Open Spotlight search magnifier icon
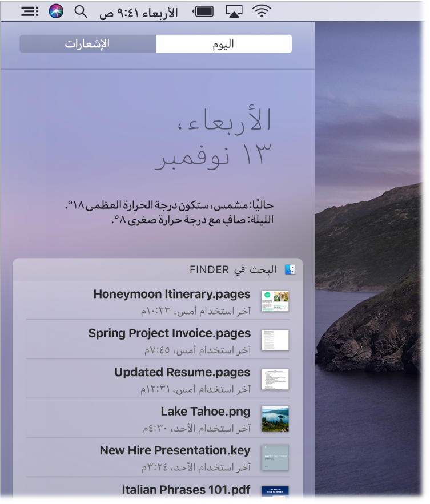Viewport: 430px width, 504px height. tap(81, 11)
